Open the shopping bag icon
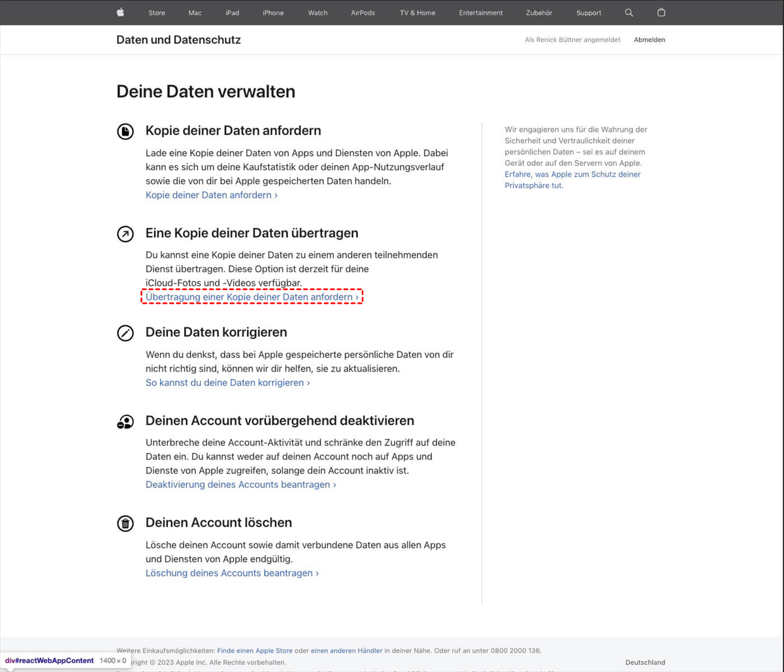 click(661, 12)
